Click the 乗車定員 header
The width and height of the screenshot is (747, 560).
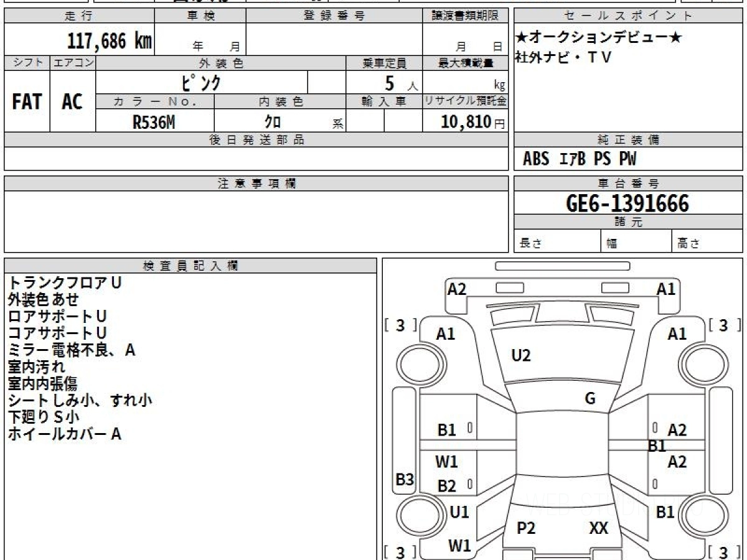[384, 63]
